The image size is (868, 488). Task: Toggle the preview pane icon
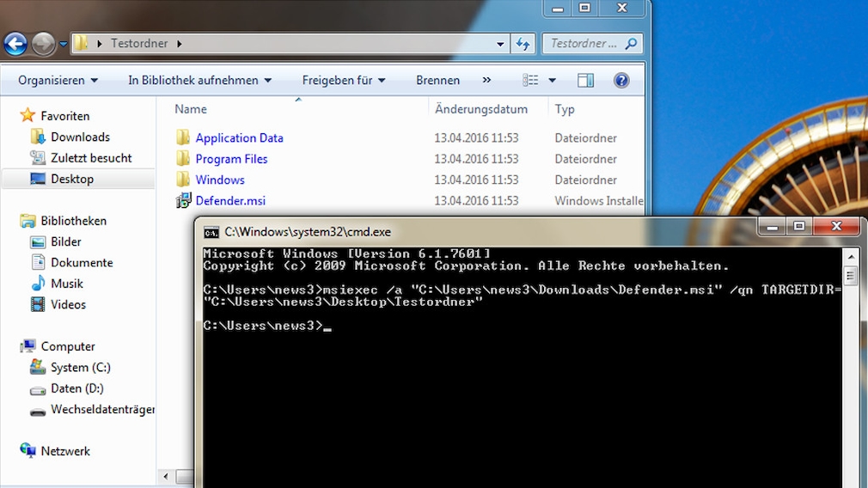(x=585, y=80)
